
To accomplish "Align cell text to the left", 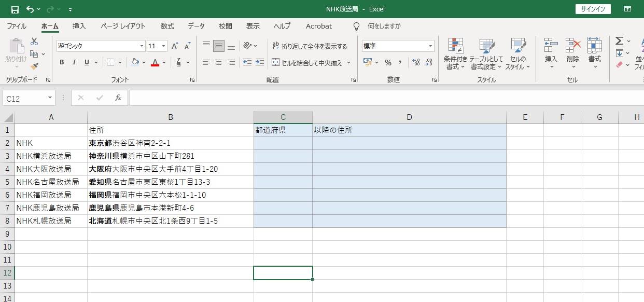I will coord(206,62).
